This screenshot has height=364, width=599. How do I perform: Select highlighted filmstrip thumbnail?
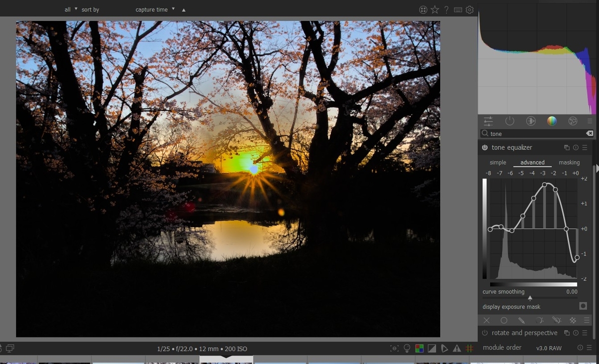point(226,360)
